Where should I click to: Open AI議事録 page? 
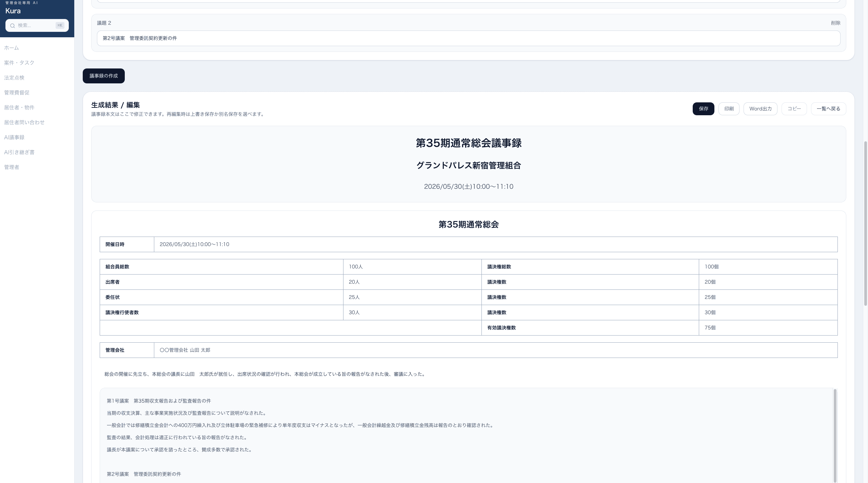pos(14,137)
